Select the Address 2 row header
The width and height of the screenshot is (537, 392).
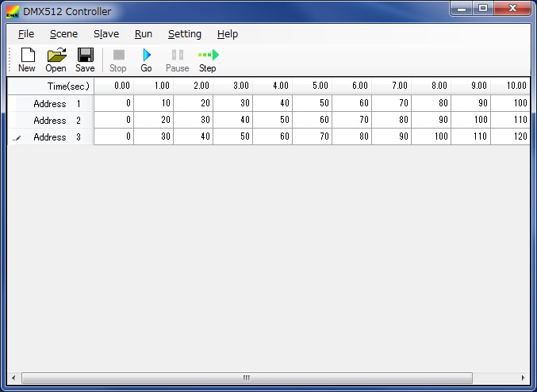tap(50, 120)
